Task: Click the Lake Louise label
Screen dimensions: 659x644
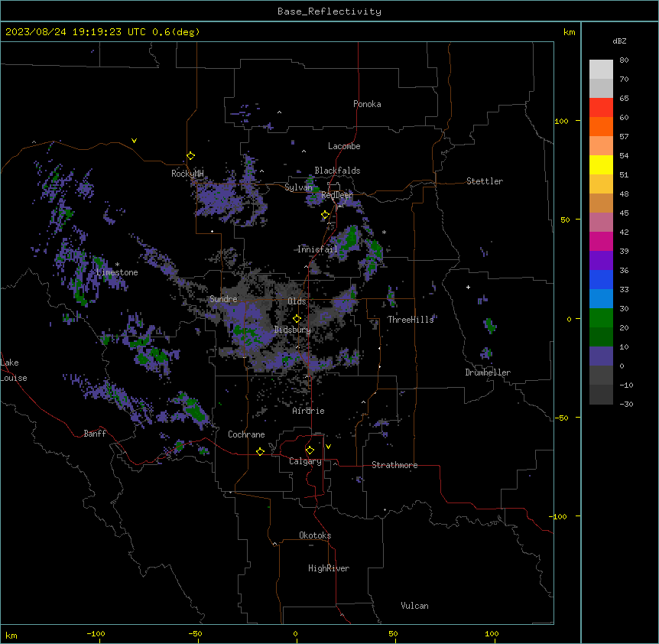Action: [x=12, y=370]
